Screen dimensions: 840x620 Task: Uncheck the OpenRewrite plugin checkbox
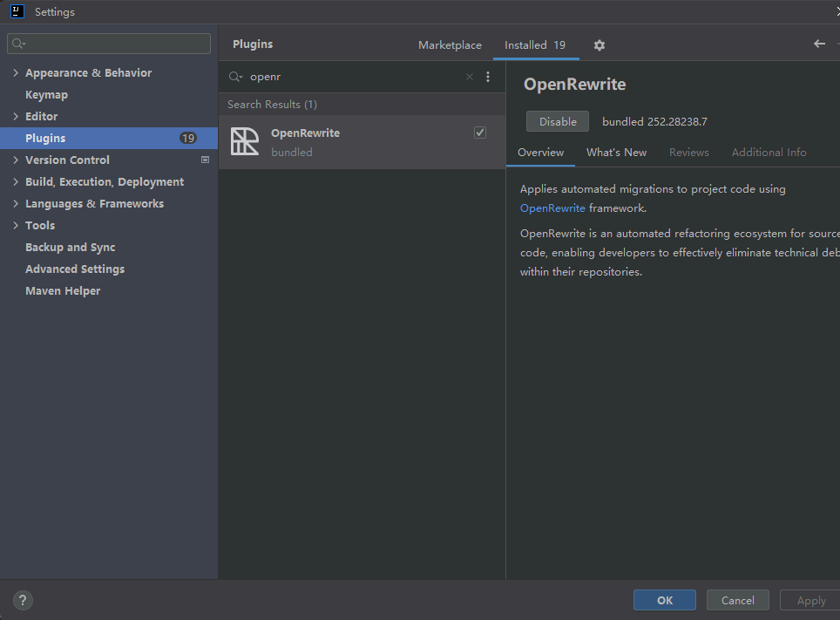[479, 132]
